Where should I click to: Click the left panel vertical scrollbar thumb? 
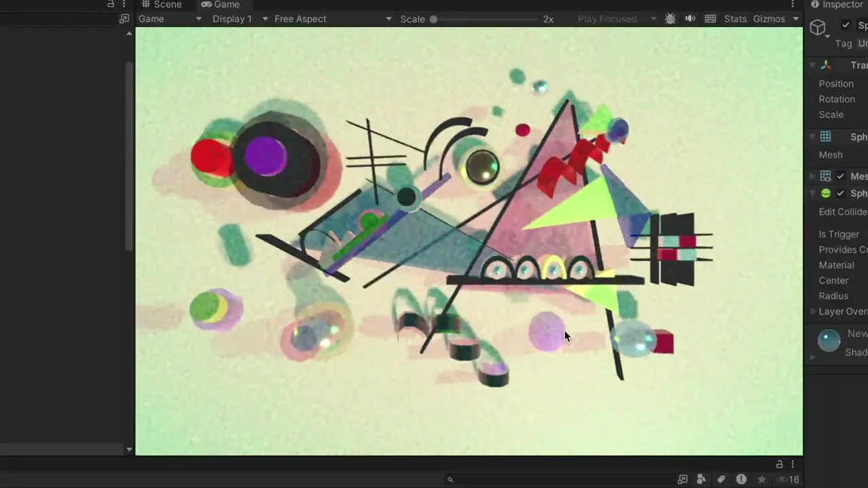click(x=129, y=157)
